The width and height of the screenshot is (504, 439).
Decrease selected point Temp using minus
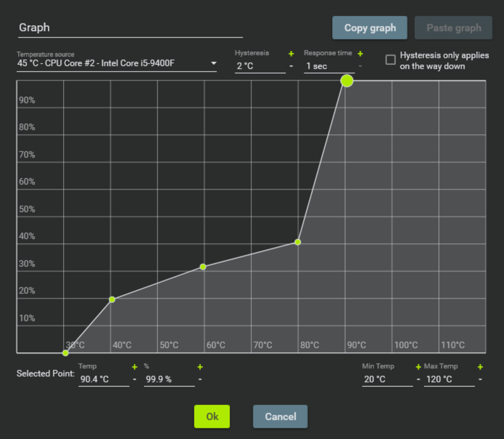(x=135, y=379)
